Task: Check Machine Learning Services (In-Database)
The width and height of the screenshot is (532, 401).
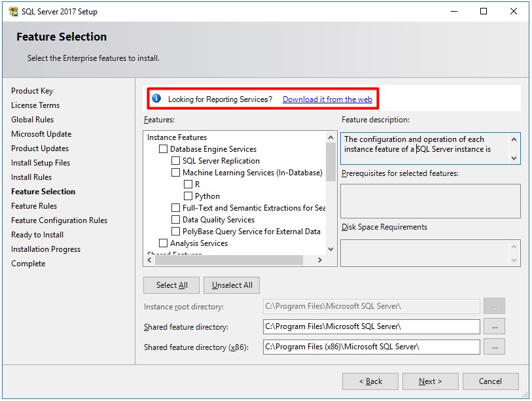Action: click(x=174, y=171)
